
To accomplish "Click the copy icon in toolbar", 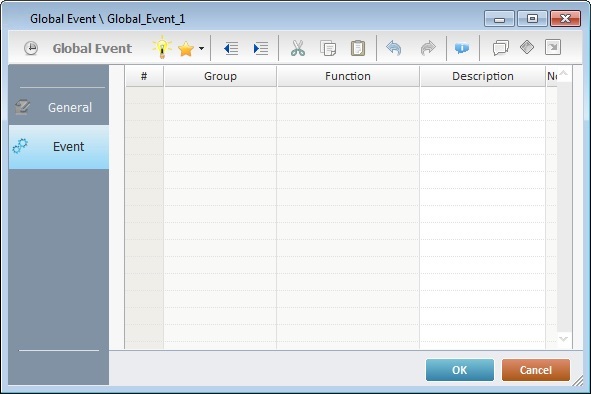I will click(328, 48).
